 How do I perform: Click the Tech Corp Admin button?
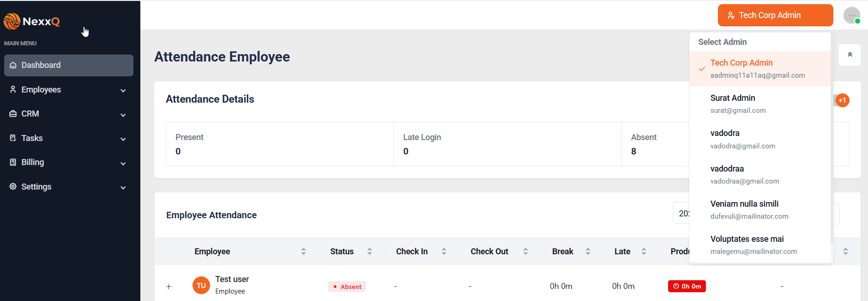coord(775,15)
